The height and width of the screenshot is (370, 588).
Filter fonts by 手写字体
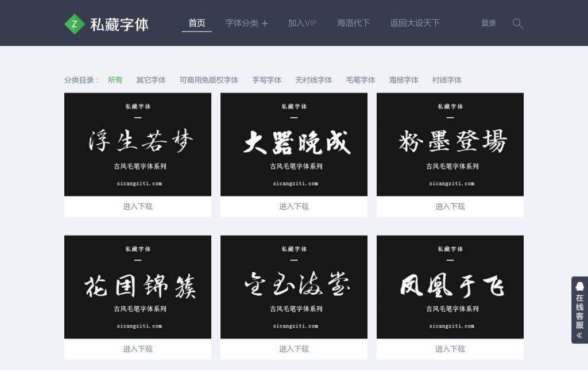click(x=266, y=80)
